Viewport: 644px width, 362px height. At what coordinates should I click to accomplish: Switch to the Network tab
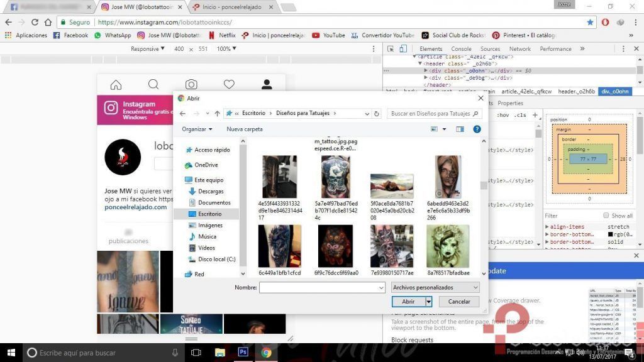(x=520, y=49)
